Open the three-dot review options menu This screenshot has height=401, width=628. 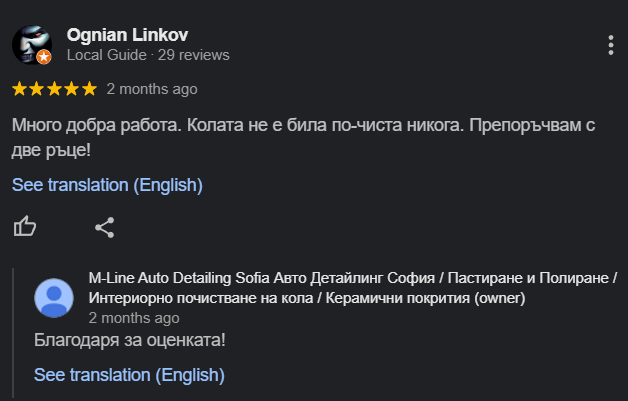610,45
